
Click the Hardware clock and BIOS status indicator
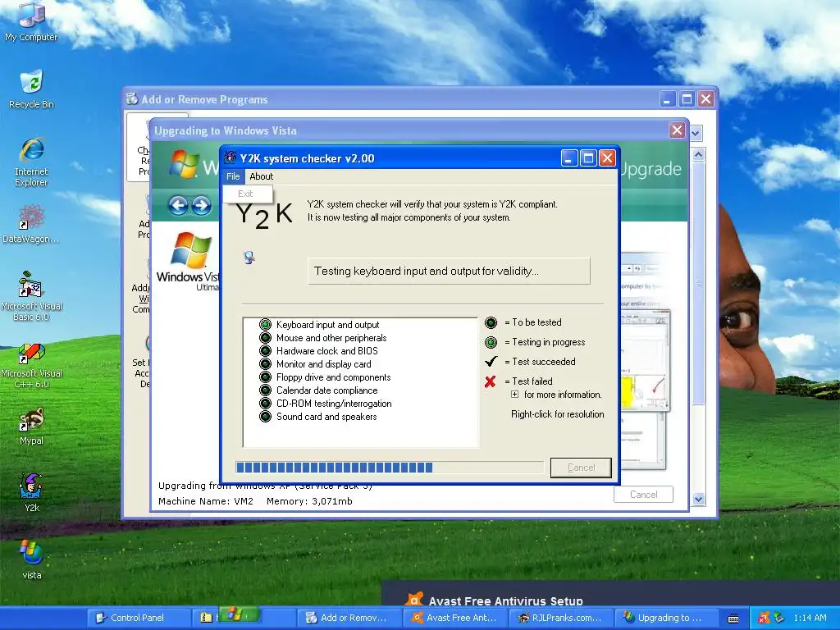point(265,351)
